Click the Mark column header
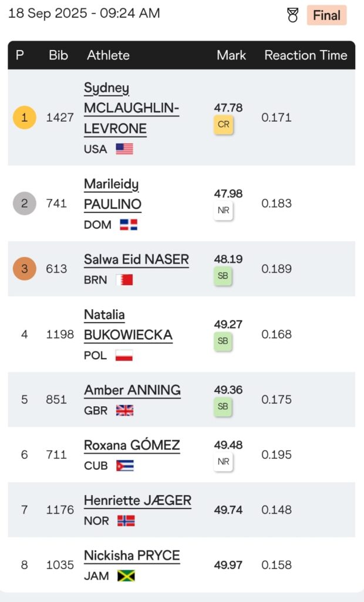The image size is (364, 602). click(x=231, y=55)
